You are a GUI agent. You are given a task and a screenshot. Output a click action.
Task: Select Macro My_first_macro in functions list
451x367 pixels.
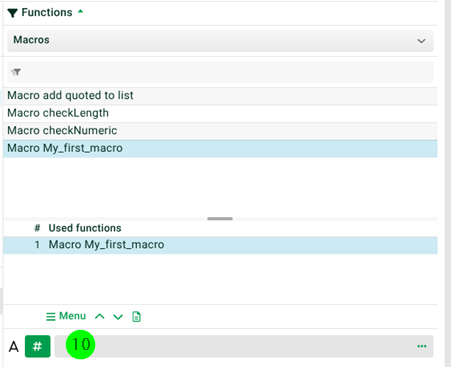220,148
